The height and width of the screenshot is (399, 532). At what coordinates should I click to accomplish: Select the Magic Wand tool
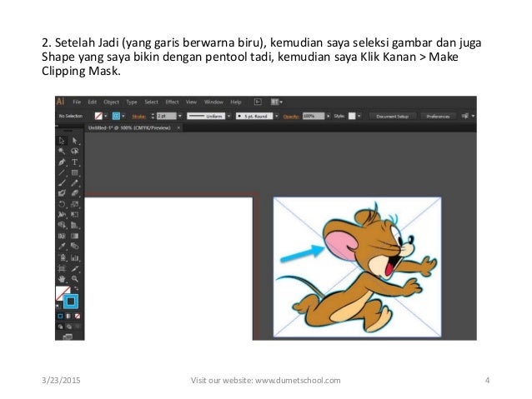tap(62, 152)
